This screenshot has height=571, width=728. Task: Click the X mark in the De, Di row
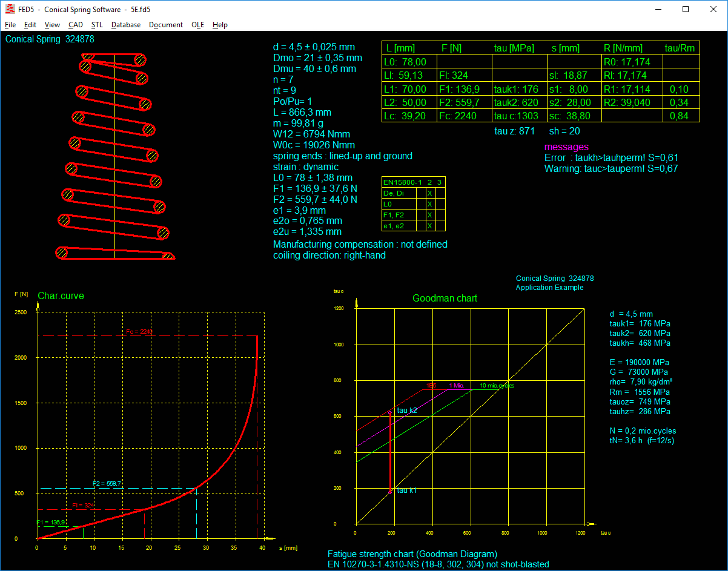click(429, 193)
